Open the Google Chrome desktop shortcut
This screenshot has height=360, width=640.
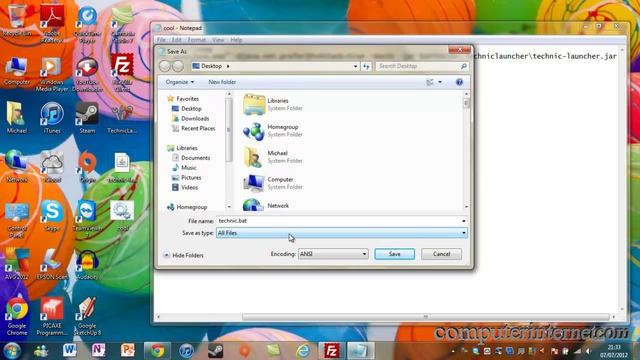click(17, 317)
